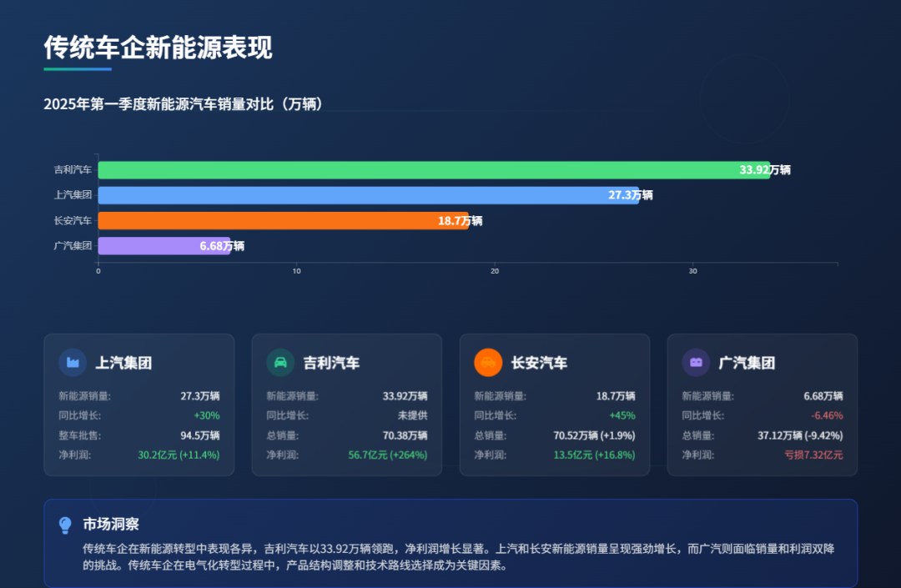Click the 总销量 label in 长安汽车 card
The image size is (901, 588).
tap(491, 436)
